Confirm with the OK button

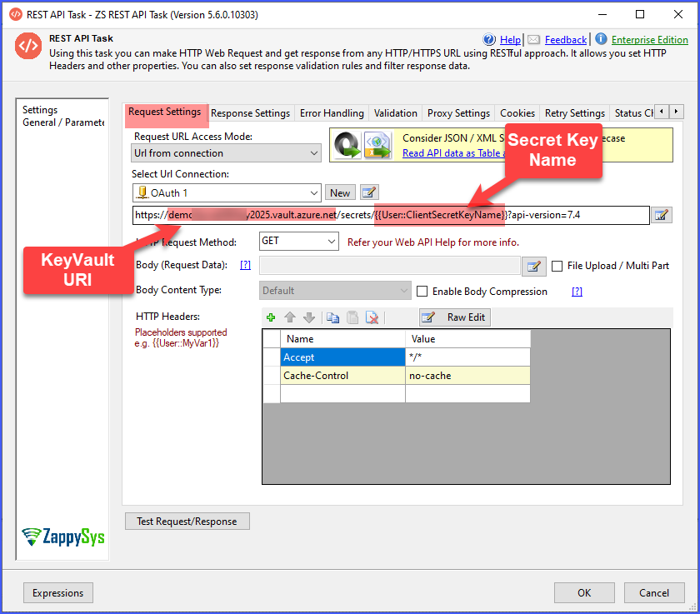584,593
